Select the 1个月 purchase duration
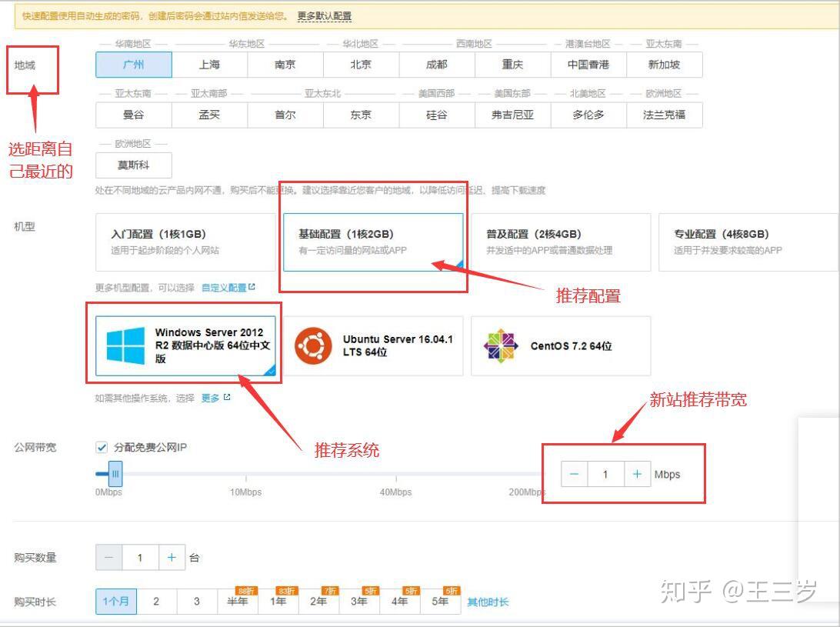This screenshot has width=840, height=627. tap(116, 602)
